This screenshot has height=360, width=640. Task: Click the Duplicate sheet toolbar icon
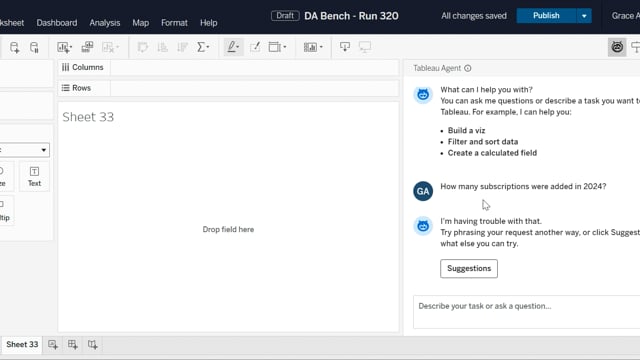pos(87,47)
